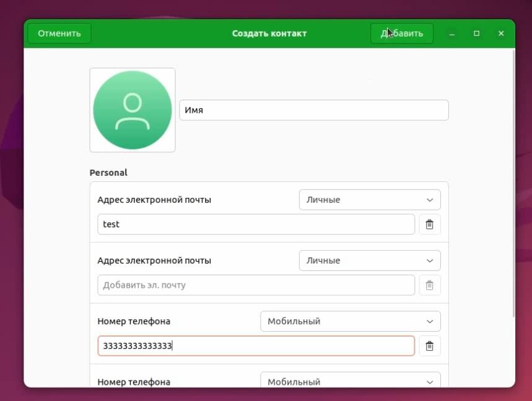Close the 'Создать контакт' window
This screenshot has height=401, width=532.
coord(501,33)
